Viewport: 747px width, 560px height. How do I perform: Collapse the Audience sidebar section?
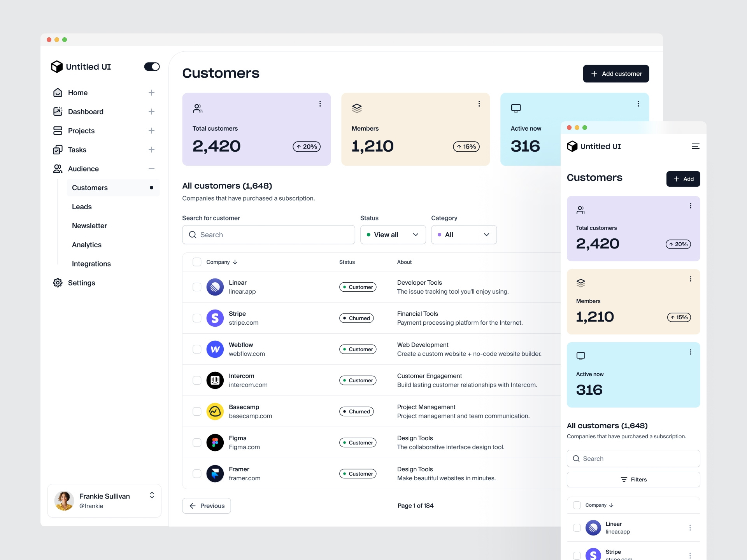pos(151,169)
